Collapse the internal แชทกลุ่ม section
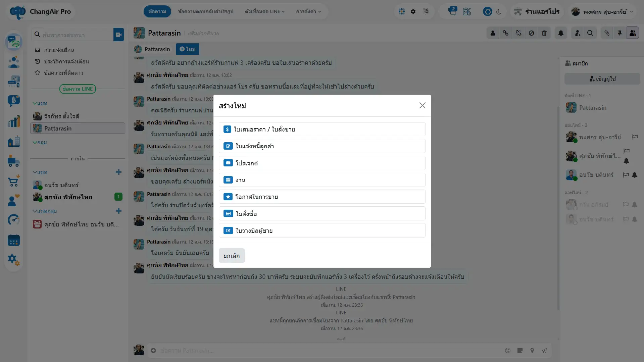Image resolution: width=644 pixels, height=362 pixels. [45, 211]
